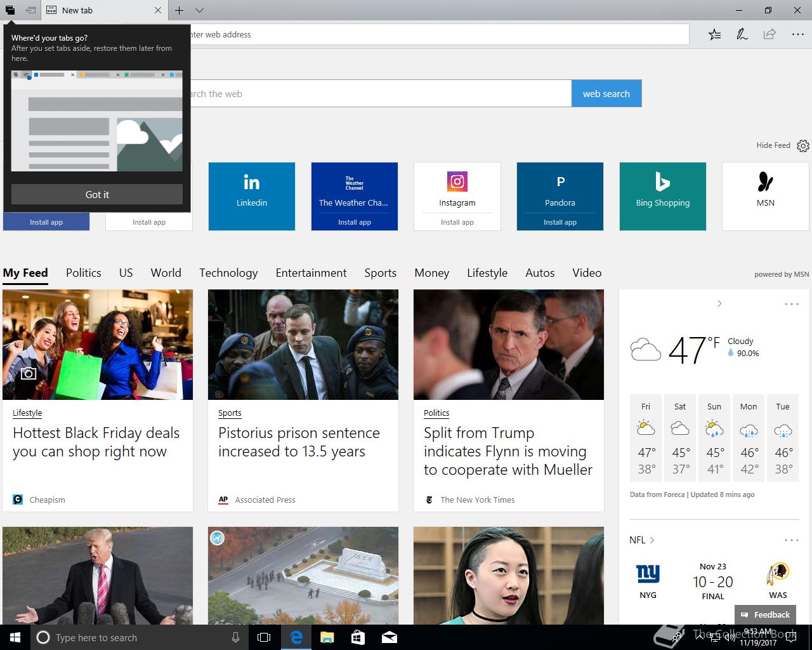Viewport: 812px width, 650px height.
Task: Click the New York Giants logo
Action: click(x=648, y=573)
